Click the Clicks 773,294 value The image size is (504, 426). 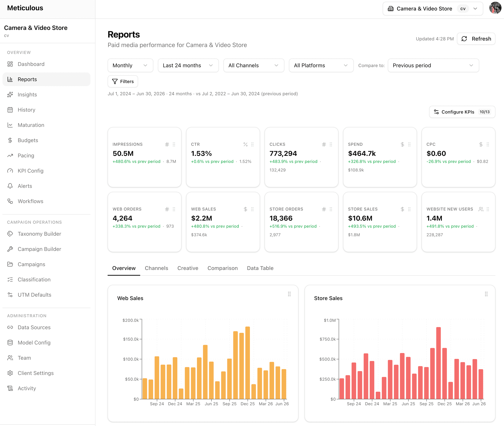click(x=283, y=154)
